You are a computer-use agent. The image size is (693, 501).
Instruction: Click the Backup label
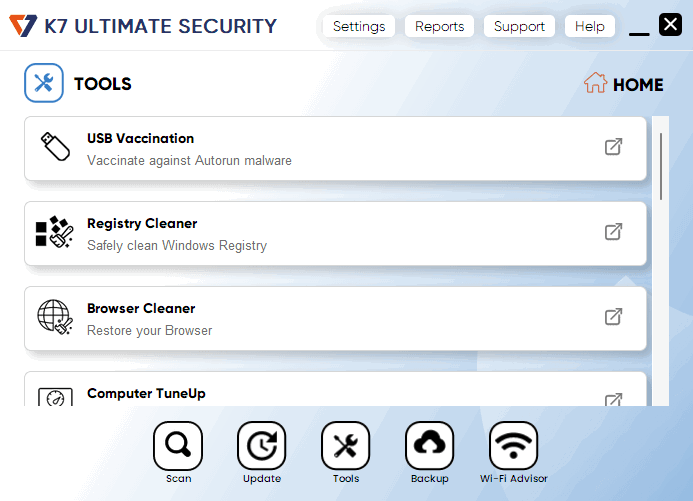[x=430, y=478]
